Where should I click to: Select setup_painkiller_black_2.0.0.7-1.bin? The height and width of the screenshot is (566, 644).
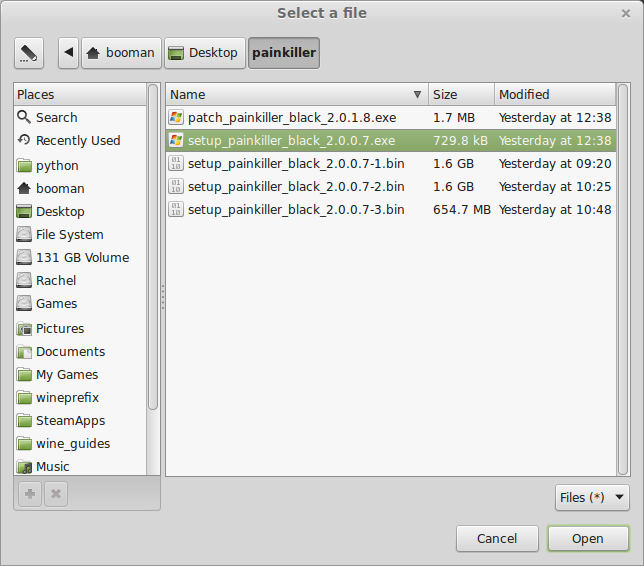coord(391,163)
